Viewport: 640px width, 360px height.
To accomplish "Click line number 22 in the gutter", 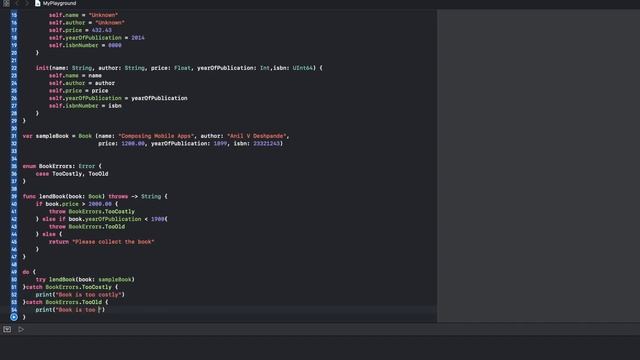I will 14,68.
